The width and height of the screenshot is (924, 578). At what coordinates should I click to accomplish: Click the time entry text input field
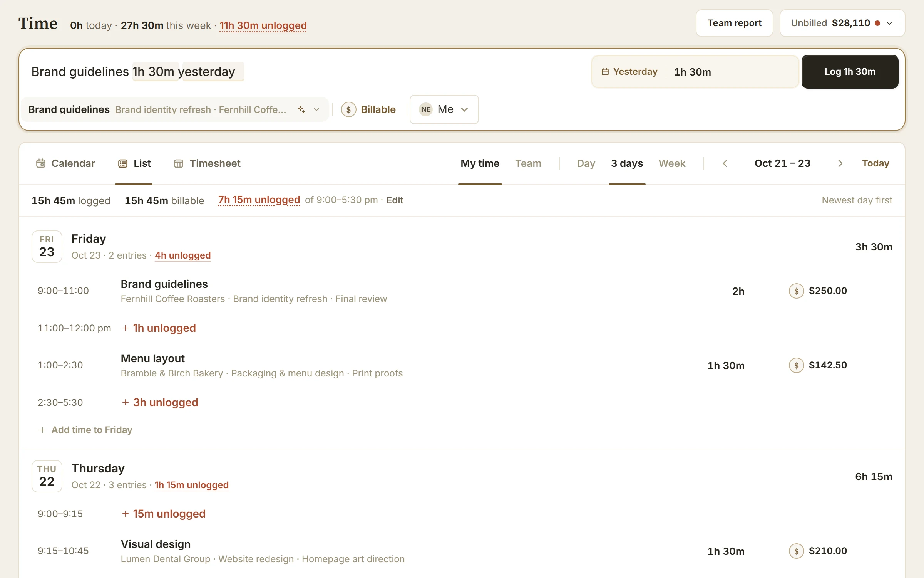point(308,72)
